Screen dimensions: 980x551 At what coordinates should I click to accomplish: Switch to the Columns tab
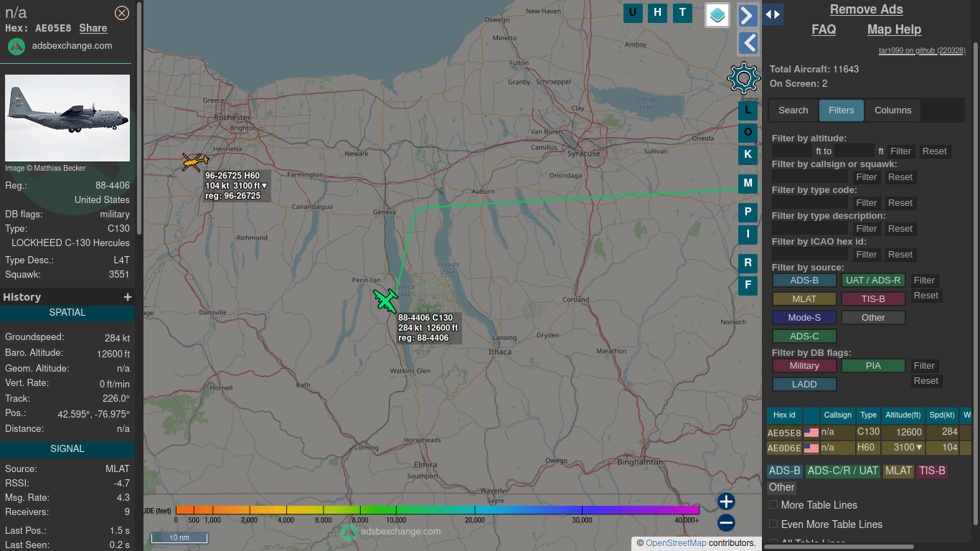pos(893,110)
